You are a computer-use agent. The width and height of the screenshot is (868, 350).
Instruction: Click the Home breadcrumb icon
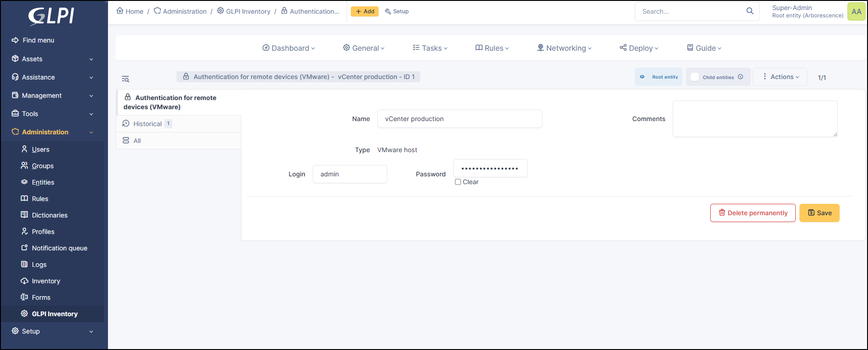pyautogui.click(x=120, y=11)
